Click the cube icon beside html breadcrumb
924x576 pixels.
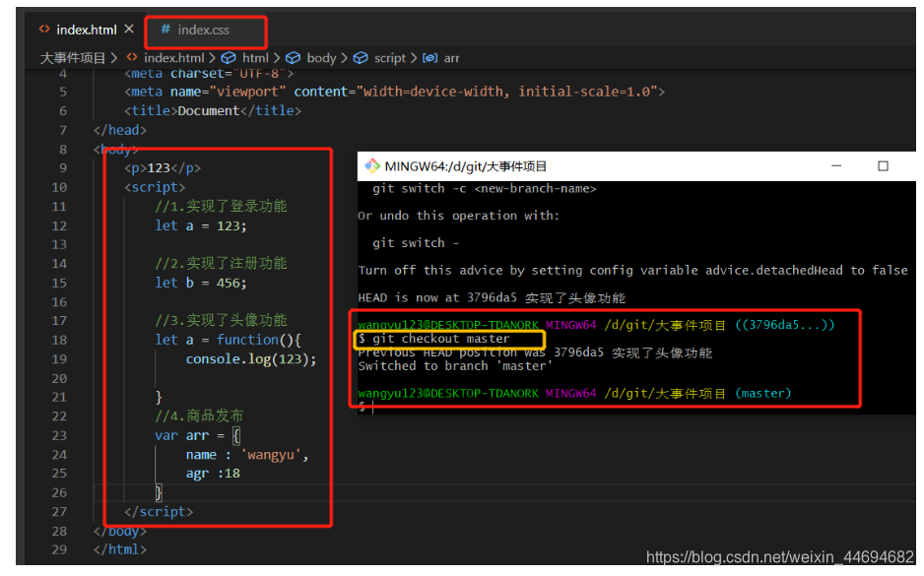229,58
